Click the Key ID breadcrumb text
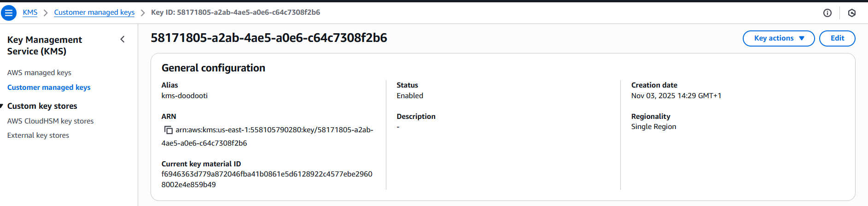868x206 pixels. tap(235, 12)
